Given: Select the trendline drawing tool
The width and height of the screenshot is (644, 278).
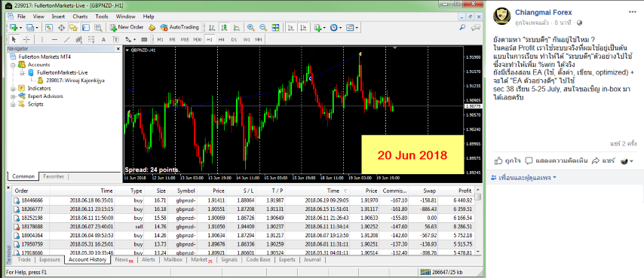Looking at the screenshot, I should click(x=67, y=39).
